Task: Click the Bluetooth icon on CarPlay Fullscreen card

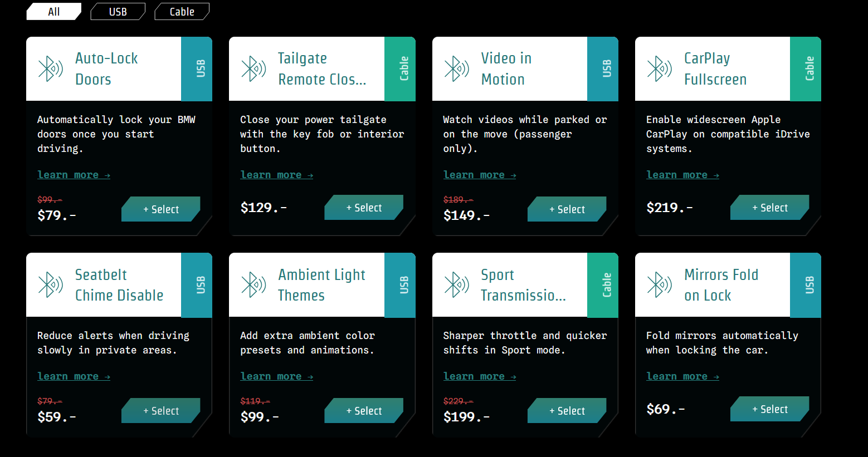Action: [660, 69]
